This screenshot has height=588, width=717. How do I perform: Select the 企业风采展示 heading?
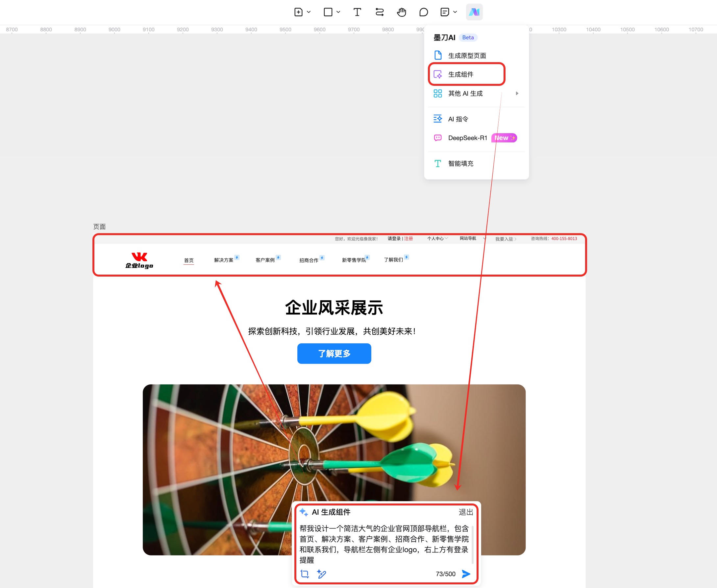334,307
